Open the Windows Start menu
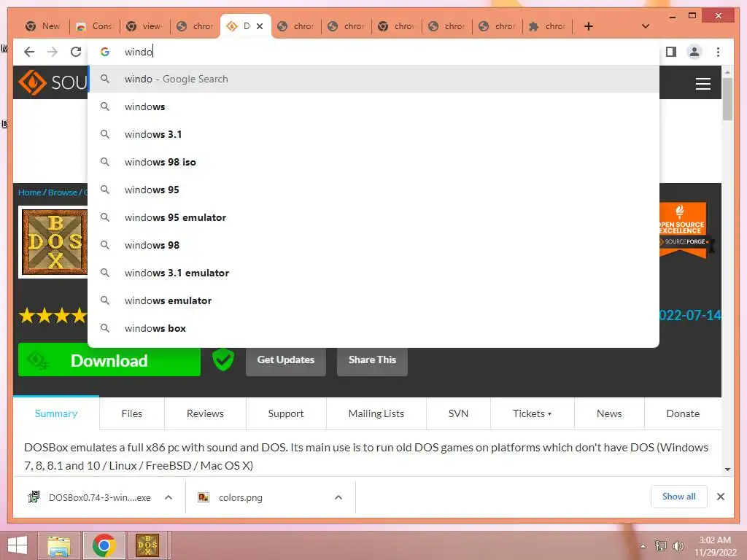 pyautogui.click(x=18, y=545)
